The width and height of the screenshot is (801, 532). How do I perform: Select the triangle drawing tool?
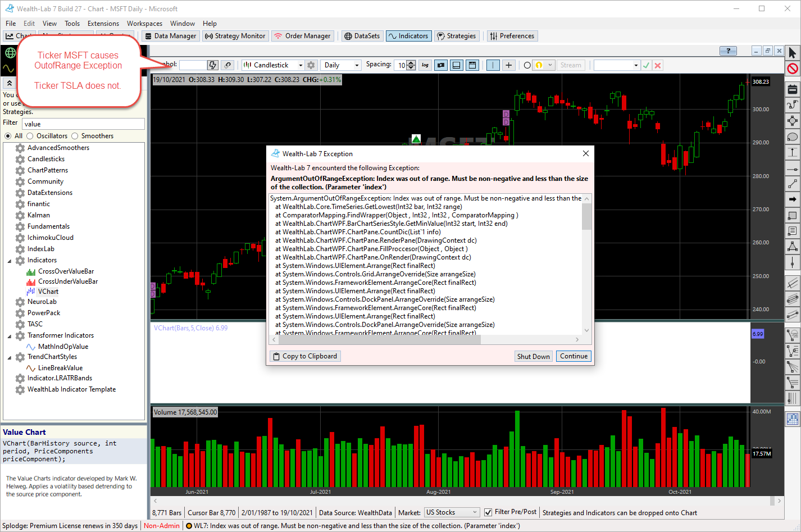pyautogui.click(x=793, y=247)
